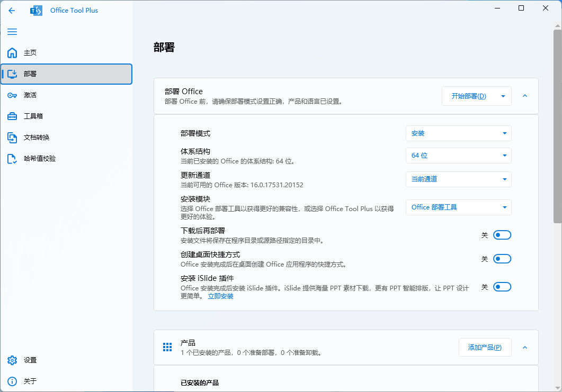The height and width of the screenshot is (392, 562).
Task: Open the 安装模块 dropdown showing Office 部署工具
Action: tap(458, 207)
